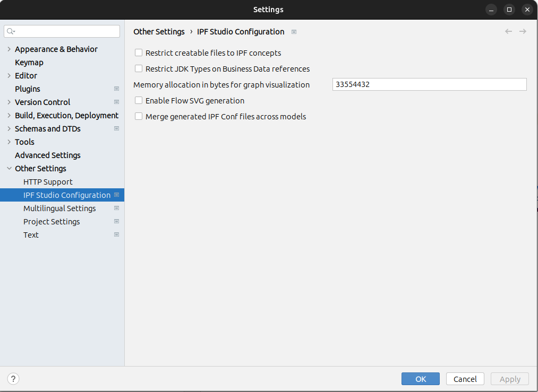Click the forward navigation arrow
The width and height of the screenshot is (538, 392).
(x=523, y=31)
